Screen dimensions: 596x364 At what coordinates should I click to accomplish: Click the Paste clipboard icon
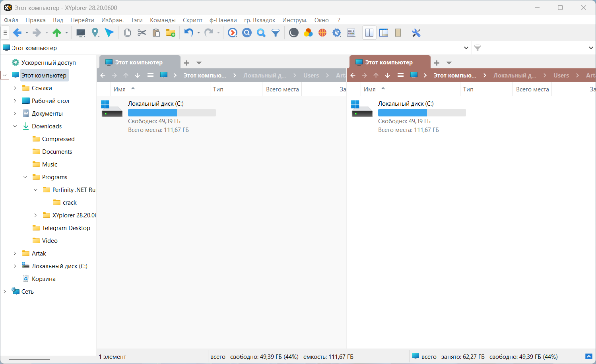pyautogui.click(x=156, y=33)
